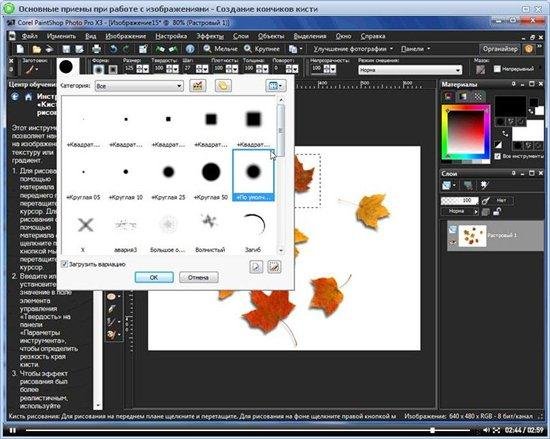Toggle visibility eye of Растровый 1 layer
This screenshot has height=439, width=550.
click(x=452, y=242)
